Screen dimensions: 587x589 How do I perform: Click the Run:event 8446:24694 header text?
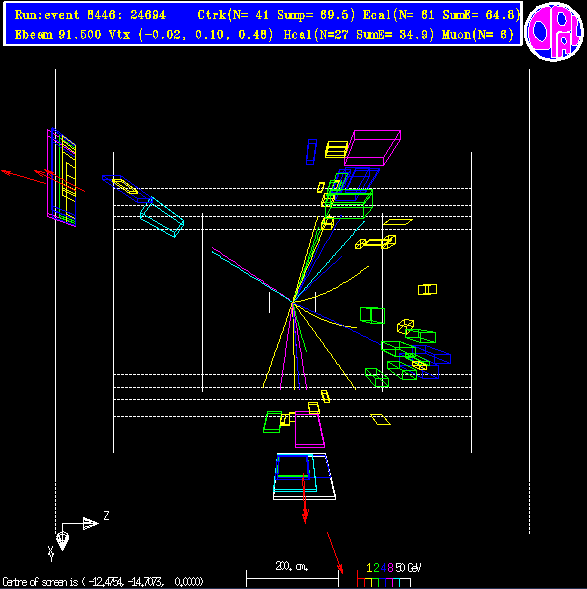point(90,15)
